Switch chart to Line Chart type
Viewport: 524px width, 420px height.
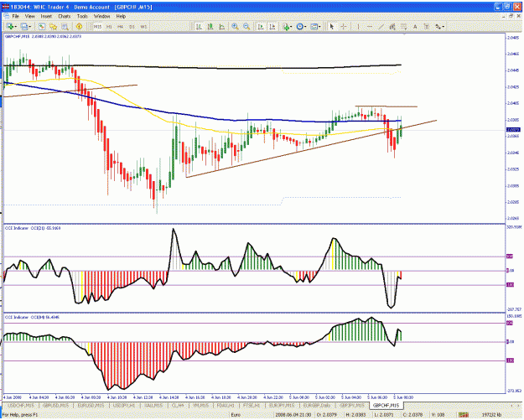221,26
